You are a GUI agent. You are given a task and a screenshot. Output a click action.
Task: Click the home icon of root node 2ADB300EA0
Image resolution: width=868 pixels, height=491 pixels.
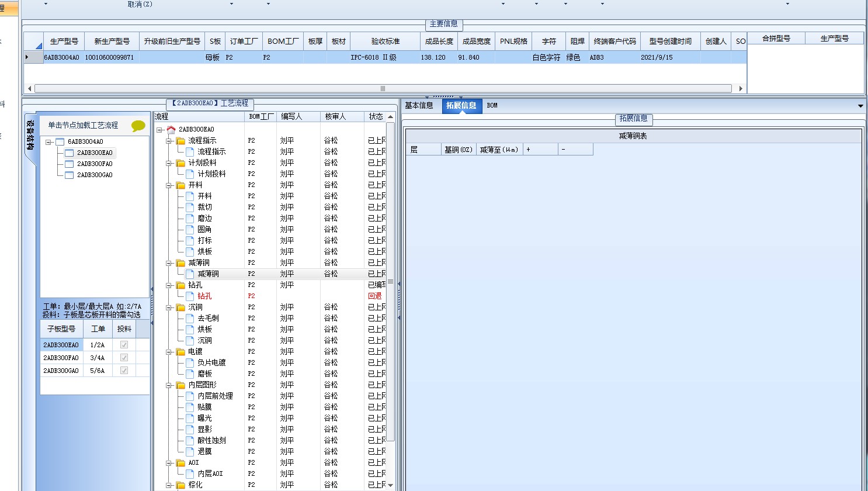pyautogui.click(x=171, y=129)
